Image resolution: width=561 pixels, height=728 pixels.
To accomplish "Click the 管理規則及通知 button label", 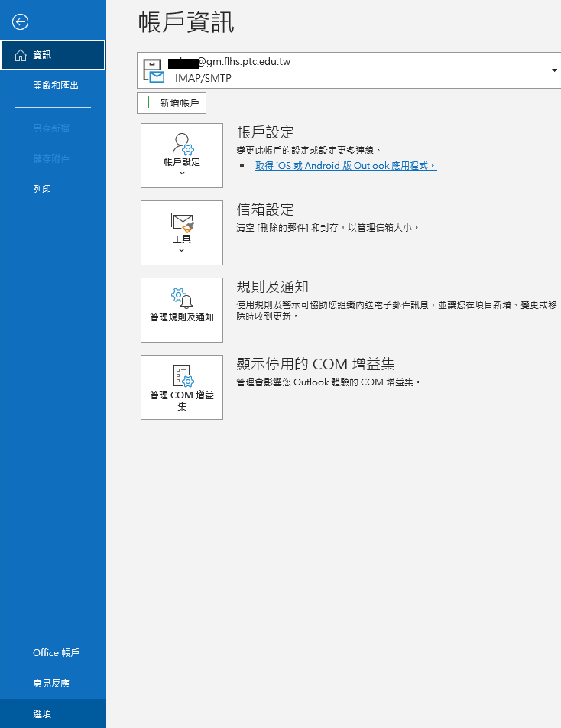I will (182, 317).
